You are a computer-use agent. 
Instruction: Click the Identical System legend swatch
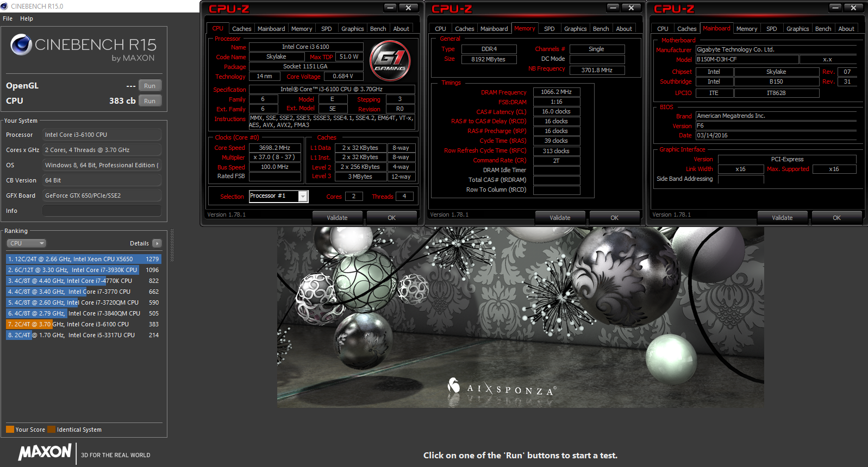pos(51,430)
